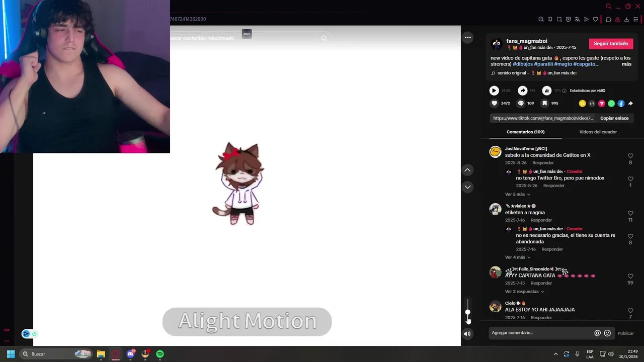The height and width of the screenshot is (362, 644).
Task: Click the vidIQ statistics bar chart icon
Action: 547,90
